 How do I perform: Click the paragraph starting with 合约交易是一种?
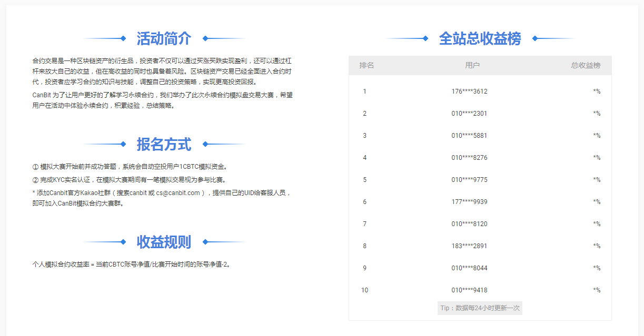point(162,71)
